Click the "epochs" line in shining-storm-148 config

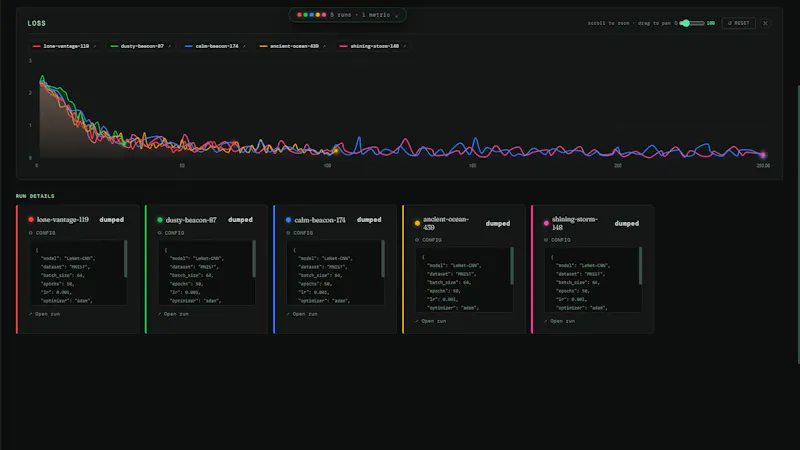pyautogui.click(x=572, y=291)
